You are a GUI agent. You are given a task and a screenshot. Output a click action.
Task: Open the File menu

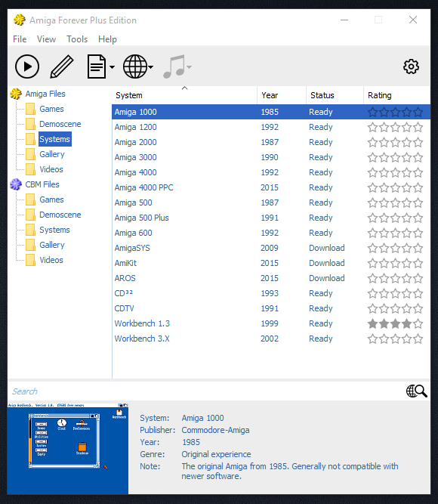(x=20, y=39)
